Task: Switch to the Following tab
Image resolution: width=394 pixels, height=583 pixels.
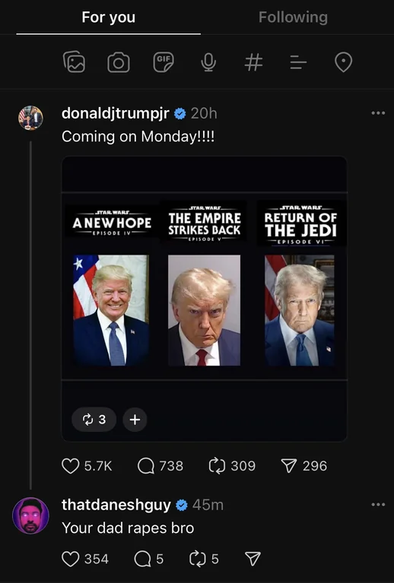Action: 293,17
